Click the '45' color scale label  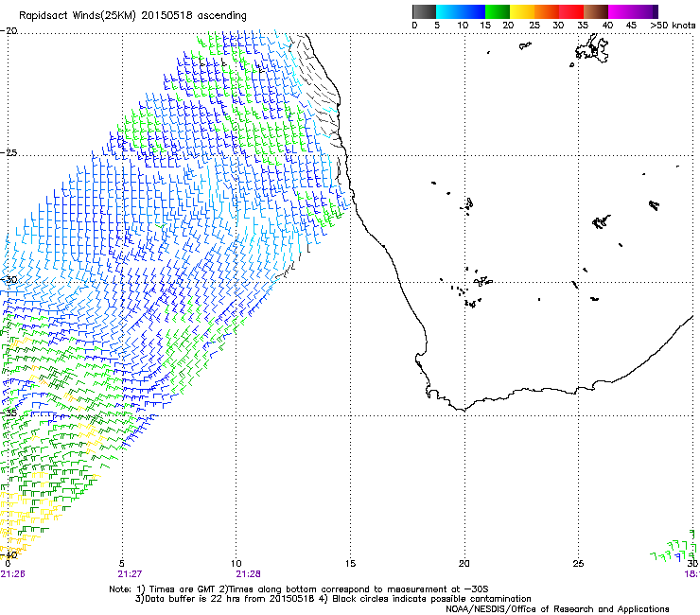[631, 26]
